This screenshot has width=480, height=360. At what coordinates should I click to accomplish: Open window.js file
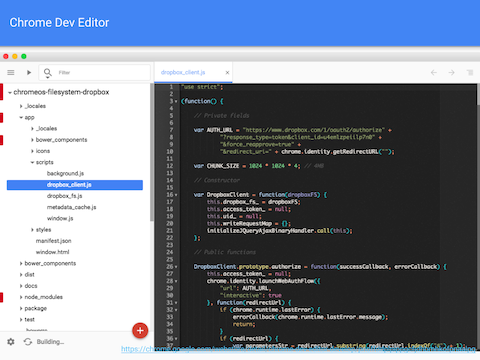(60, 219)
